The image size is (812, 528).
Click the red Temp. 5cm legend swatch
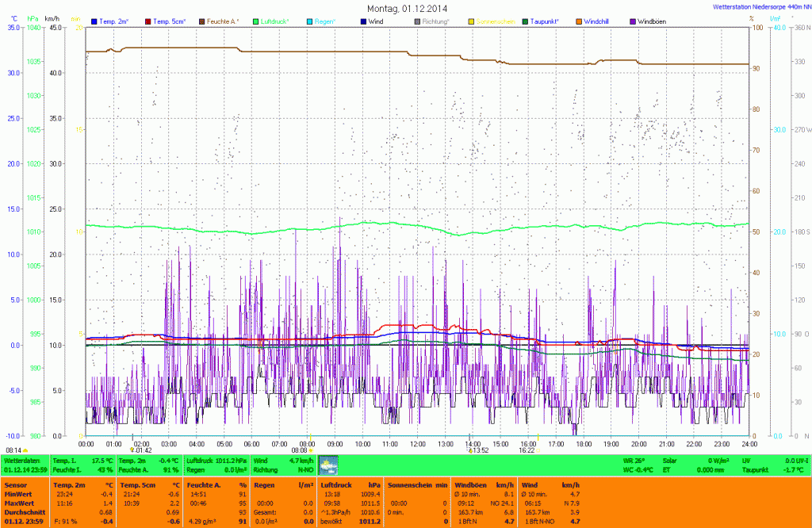(x=148, y=21)
